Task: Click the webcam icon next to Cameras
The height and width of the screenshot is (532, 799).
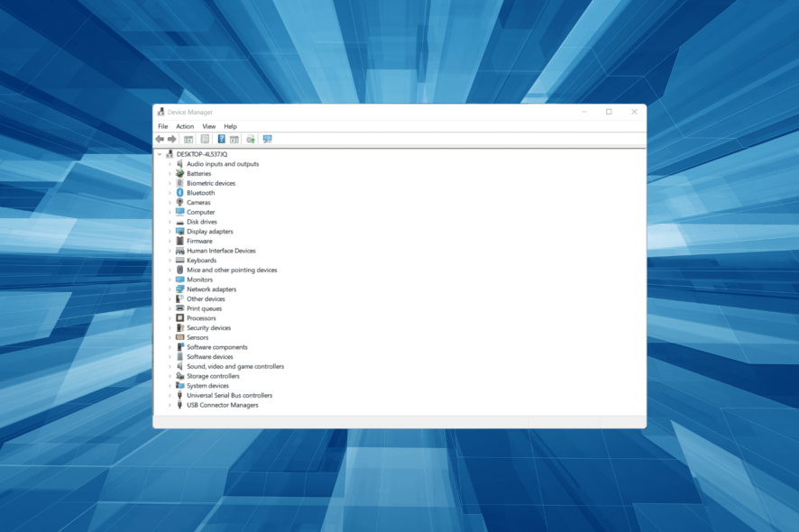Action: 179,202
